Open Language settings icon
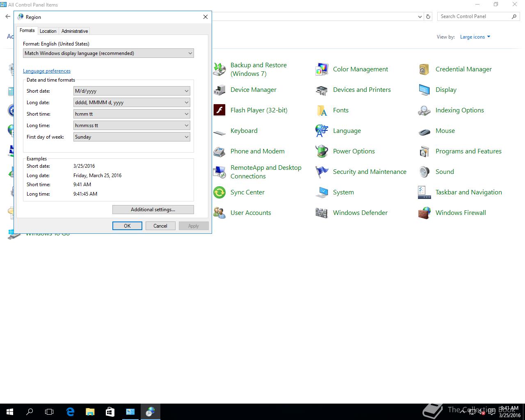 pyautogui.click(x=322, y=131)
